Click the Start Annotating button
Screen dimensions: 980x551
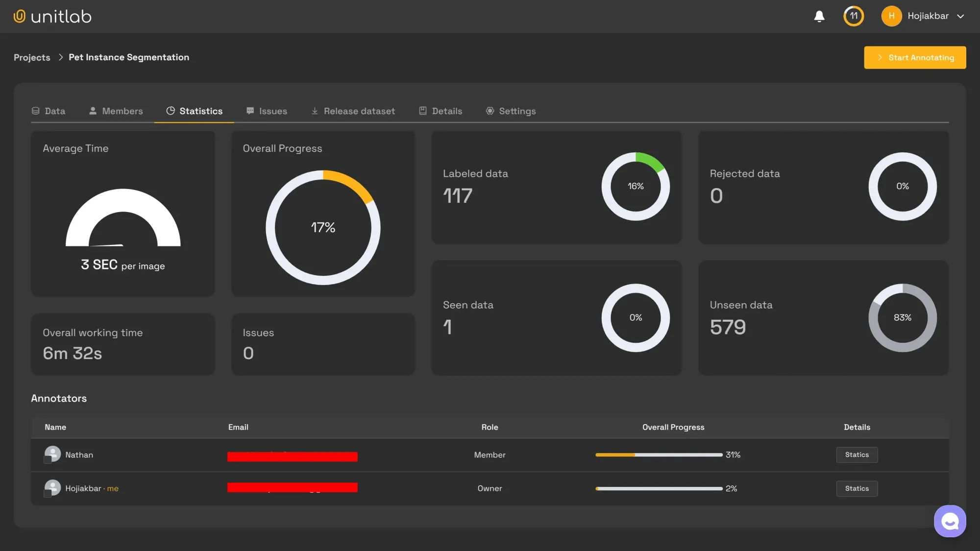tap(915, 57)
